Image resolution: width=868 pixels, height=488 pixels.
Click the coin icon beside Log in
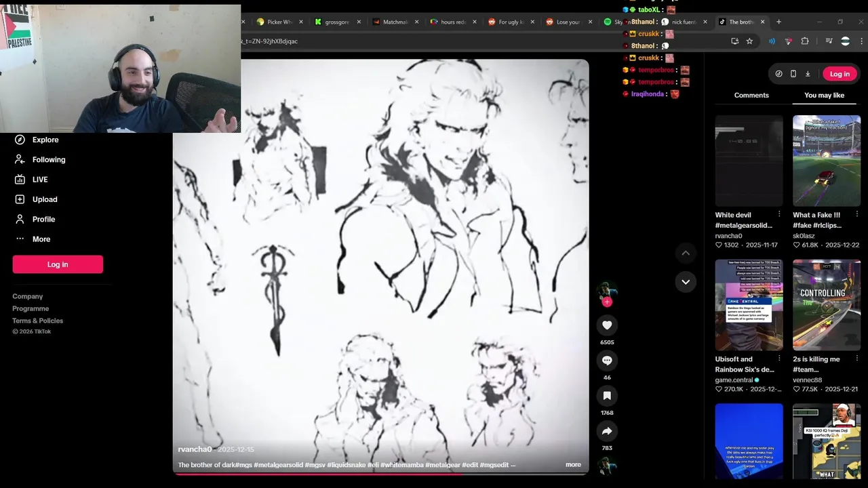(778, 74)
